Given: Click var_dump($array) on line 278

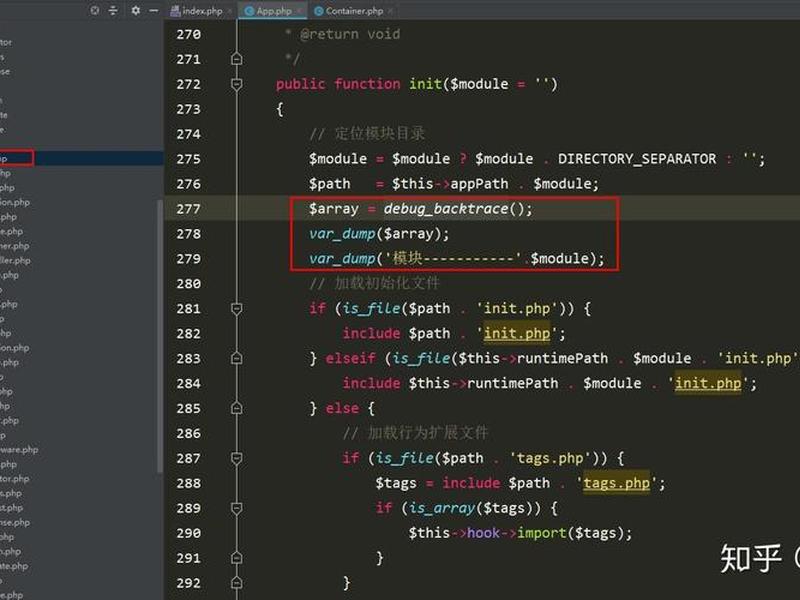Looking at the screenshot, I should (379, 234).
